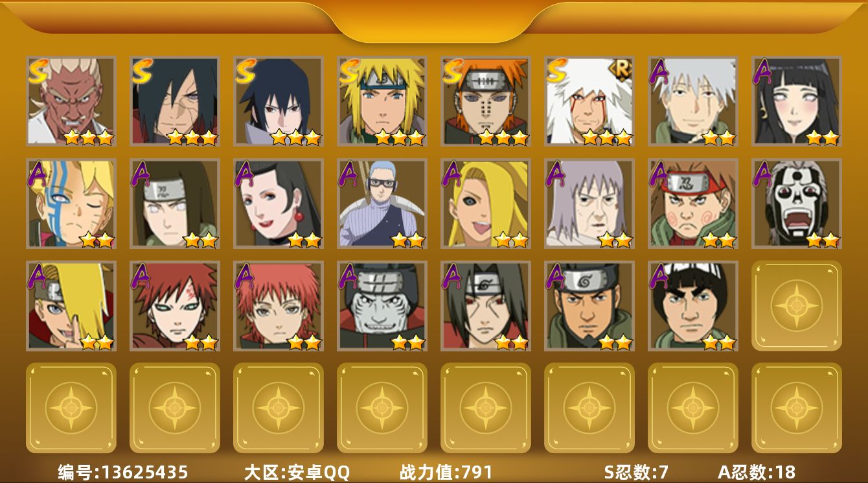
Task: Select the long black-haired S-rank ninja
Action: coord(174,100)
